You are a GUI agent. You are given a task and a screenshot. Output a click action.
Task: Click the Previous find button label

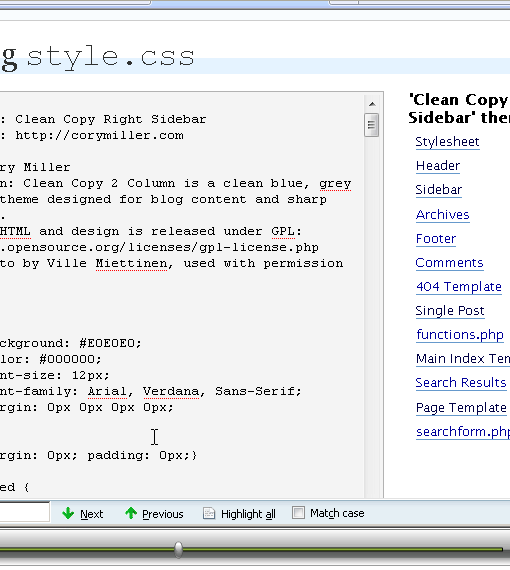point(162,514)
